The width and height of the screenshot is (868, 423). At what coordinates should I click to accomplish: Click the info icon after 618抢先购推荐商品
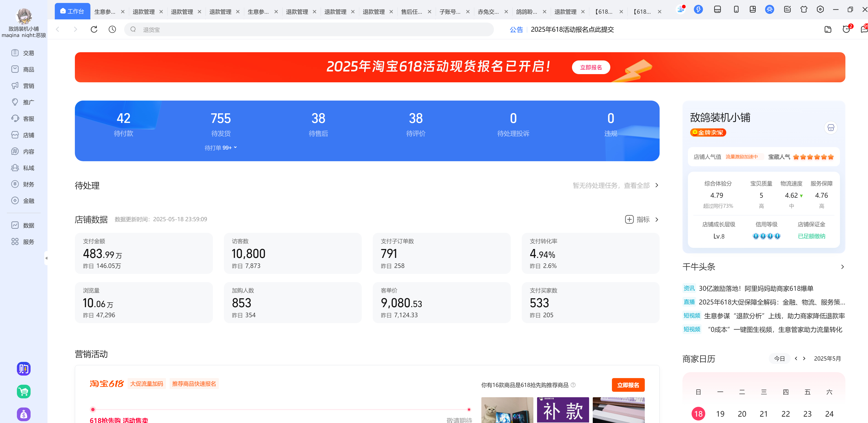pyautogui.click(x=573, y=385)
